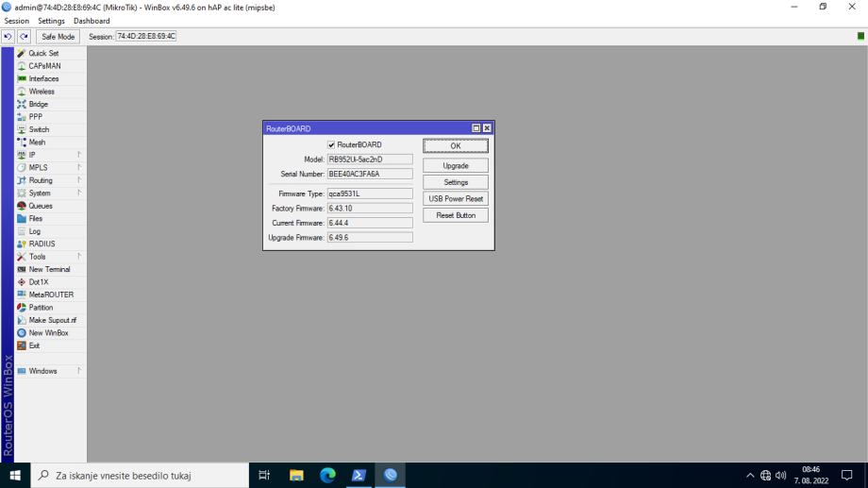Expand the IP submenu
The height and width of the screenshot is (488, 868).
point(32,155)
